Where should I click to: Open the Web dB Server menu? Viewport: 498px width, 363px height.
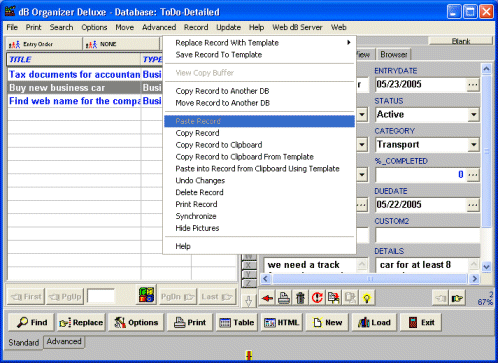pos(297,27)
